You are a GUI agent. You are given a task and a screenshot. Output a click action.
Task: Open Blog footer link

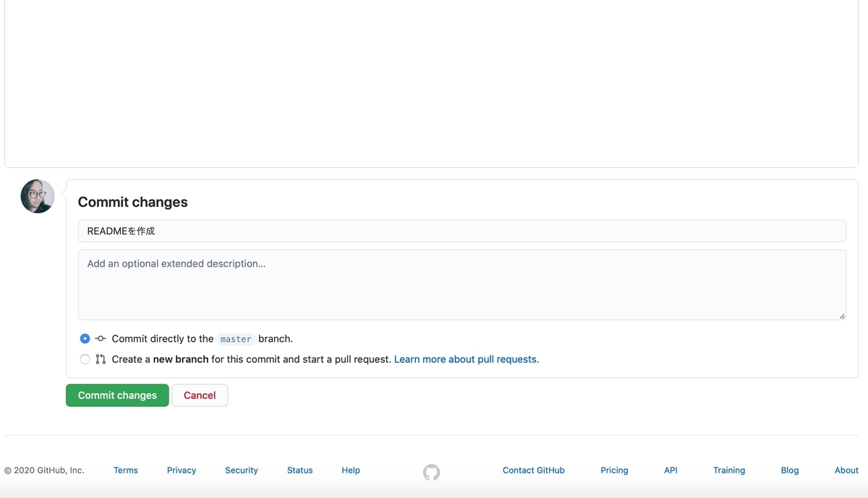click(790, 470)
